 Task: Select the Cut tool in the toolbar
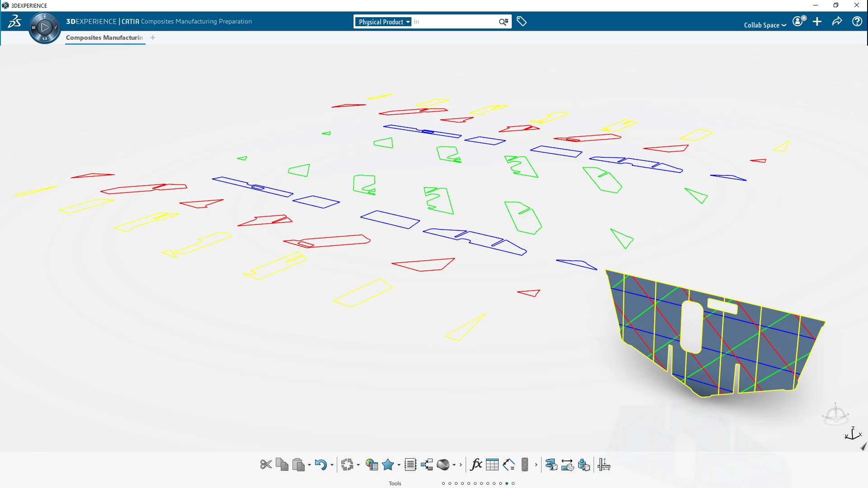point(266,465)
